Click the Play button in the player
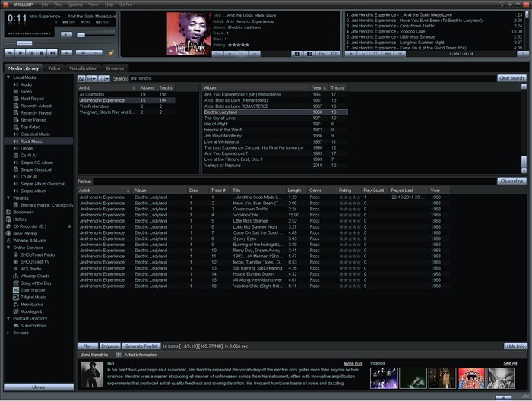This screenshot has width=532, height=401. pos(20,53)
